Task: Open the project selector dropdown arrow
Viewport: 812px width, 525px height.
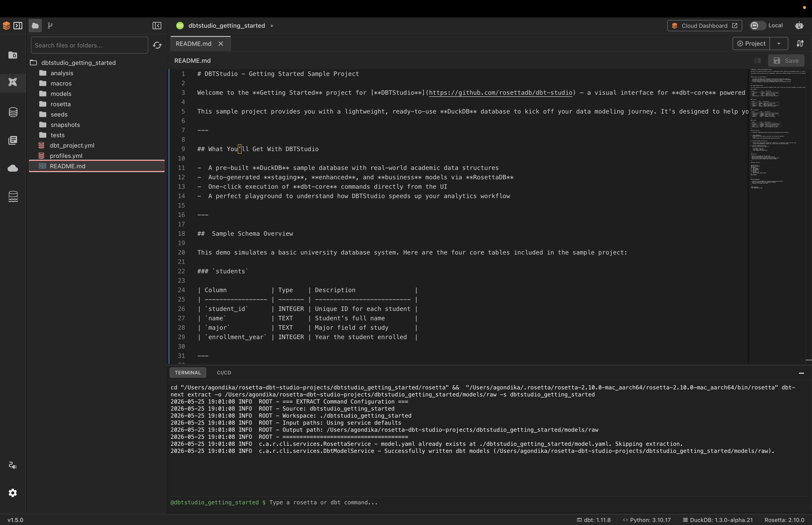Action: click(x=272, y=26)
